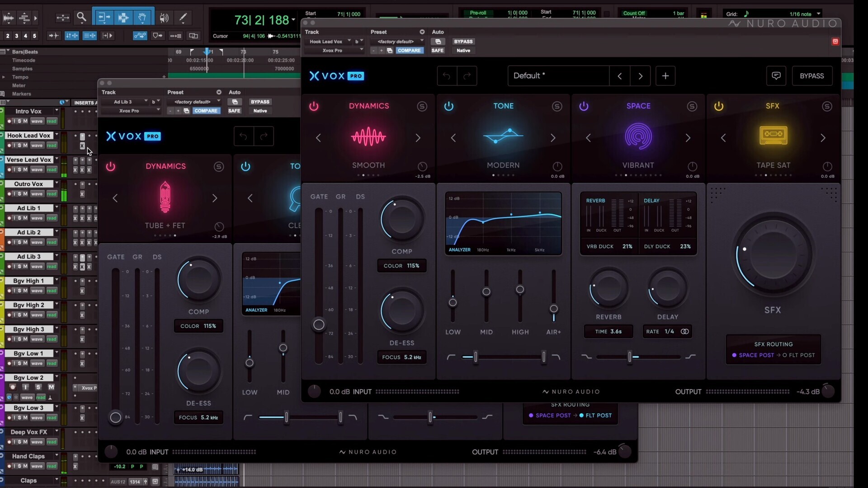
Task: Click the COMP knob in front window
Action: (x=401, y=220)
